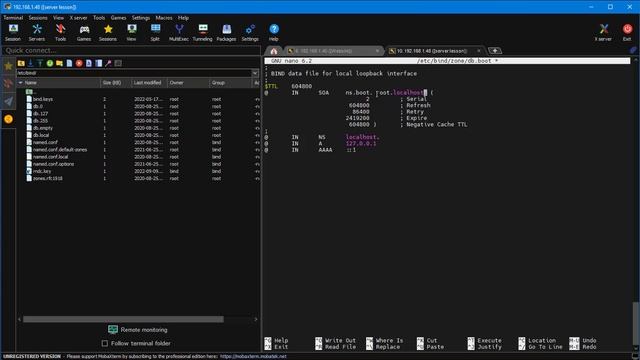Click the SFTP path input field
The image size is (640, 360).
click(x=134, y=73)
